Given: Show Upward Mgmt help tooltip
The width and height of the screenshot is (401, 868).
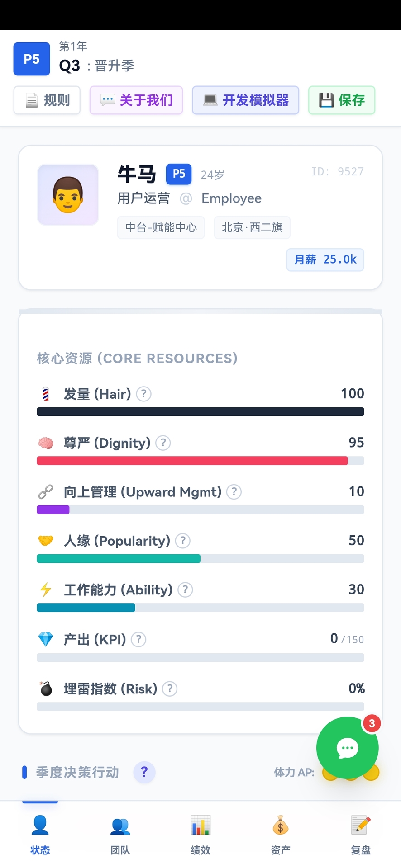Looking at the screenshot, I should [234, 491].
